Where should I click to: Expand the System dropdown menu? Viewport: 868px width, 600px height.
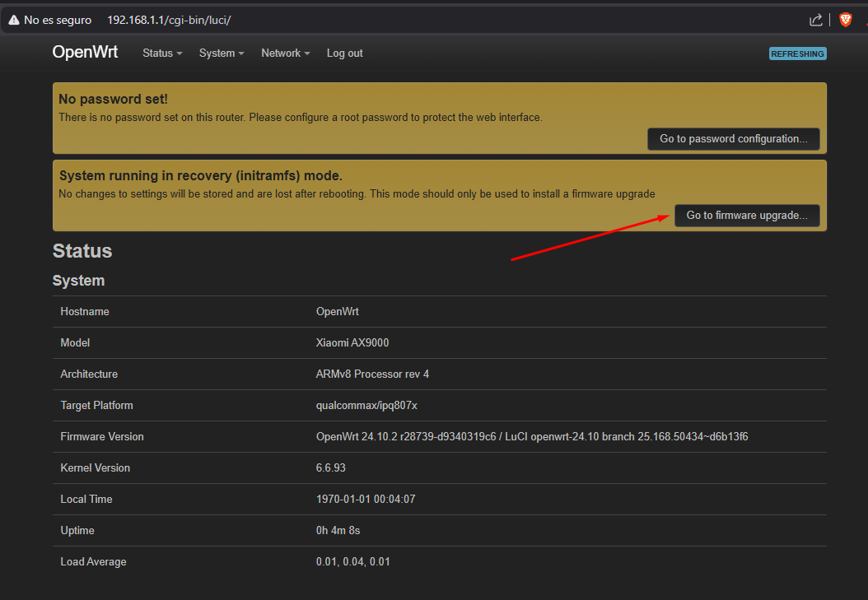point(222,53)
